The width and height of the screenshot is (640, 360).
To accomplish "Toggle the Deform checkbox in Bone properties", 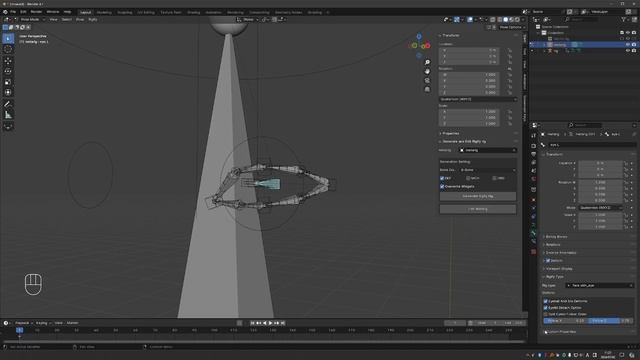I will tap(548, 260).
